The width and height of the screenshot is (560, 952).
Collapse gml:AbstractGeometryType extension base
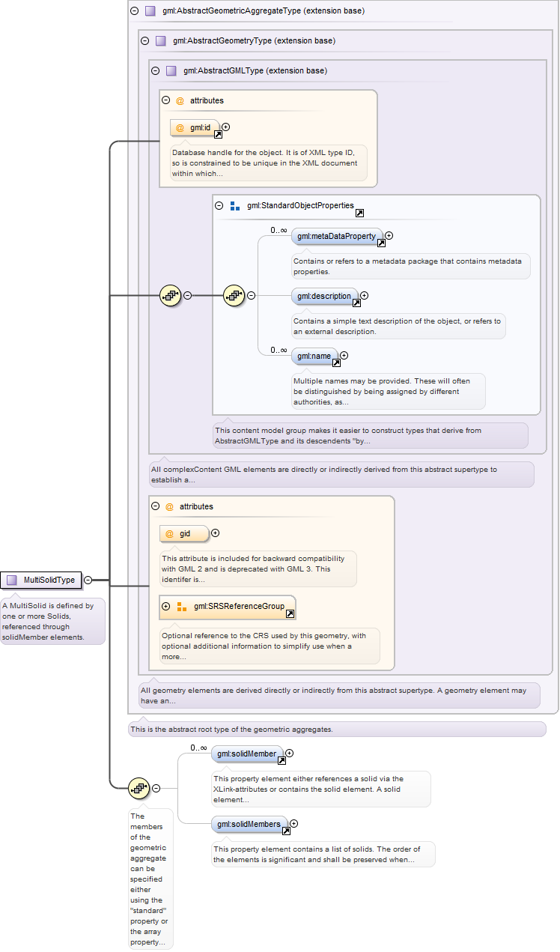click(145, 40)
